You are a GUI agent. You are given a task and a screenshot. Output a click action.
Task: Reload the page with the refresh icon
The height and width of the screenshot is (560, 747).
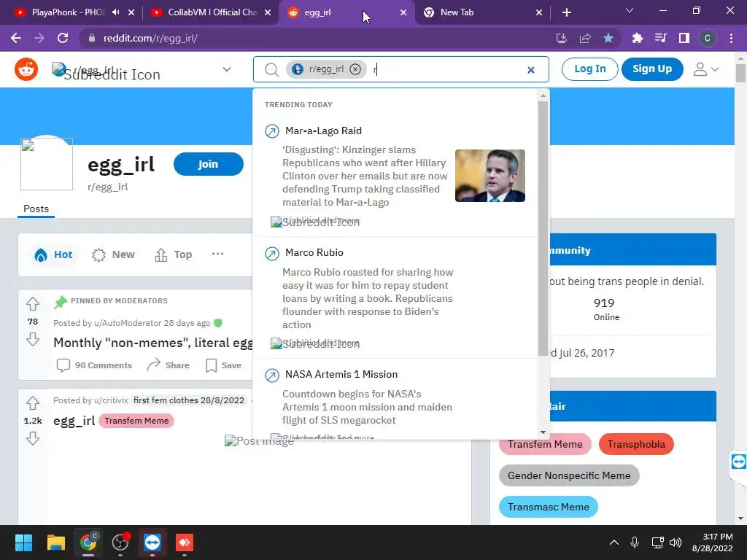pos(63,38)
